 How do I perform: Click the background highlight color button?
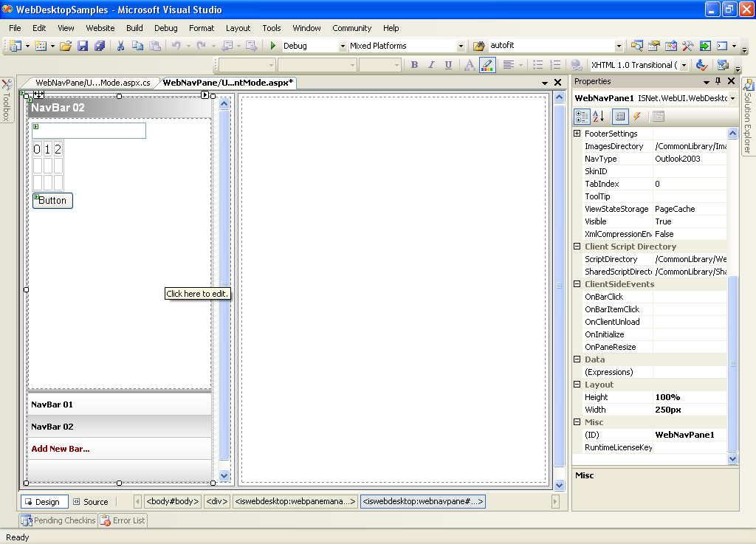[x=487, y=65]
